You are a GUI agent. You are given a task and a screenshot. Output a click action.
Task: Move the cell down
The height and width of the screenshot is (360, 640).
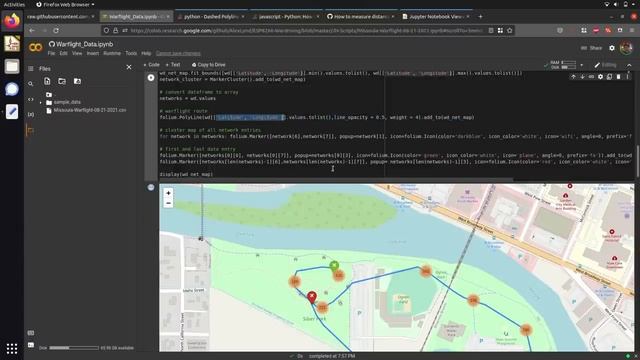pos(582,77)
